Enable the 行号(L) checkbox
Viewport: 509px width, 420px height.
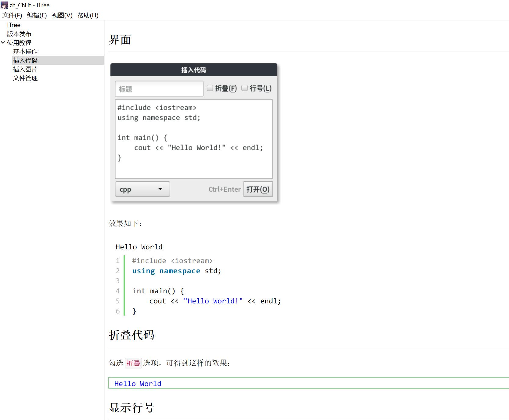(244, 88)
